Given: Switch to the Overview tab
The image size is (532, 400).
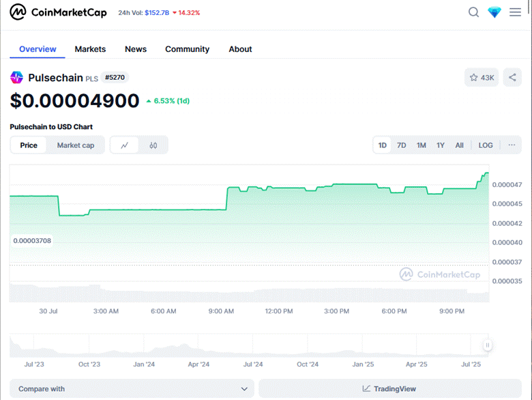Looking at the screenshot, I should click(x=38, y=49).
